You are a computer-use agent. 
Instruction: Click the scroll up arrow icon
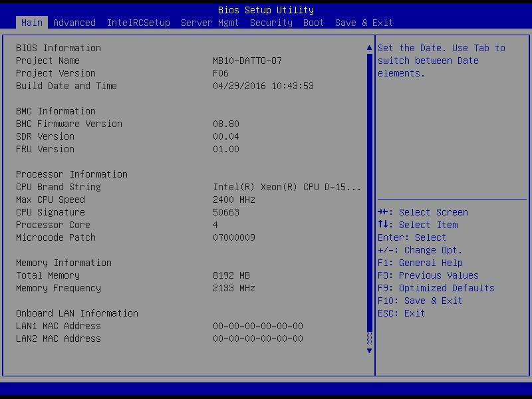click(370, 48)
